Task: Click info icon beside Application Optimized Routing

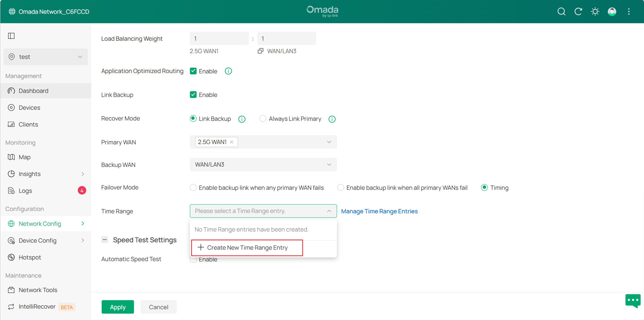Action: (228, 71)
